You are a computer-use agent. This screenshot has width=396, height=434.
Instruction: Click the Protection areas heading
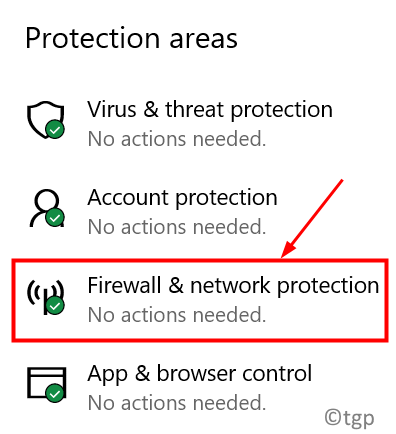[x=131, y=39]
